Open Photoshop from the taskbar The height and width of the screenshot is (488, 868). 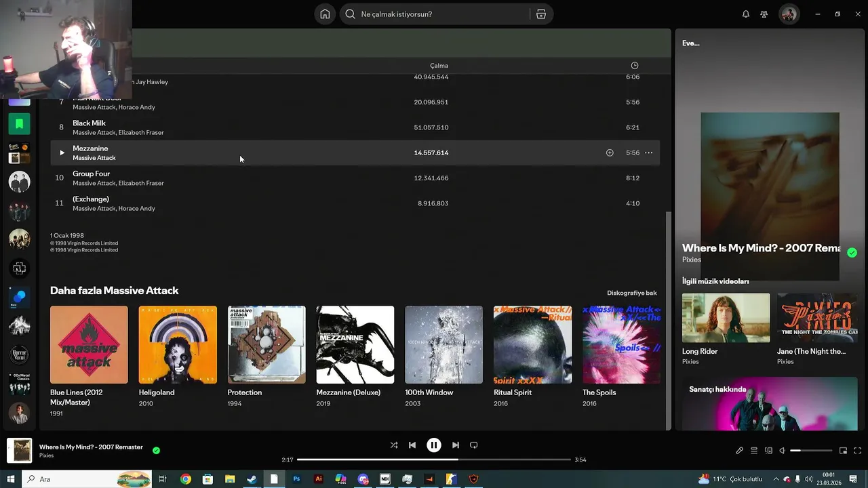(x=296, y=479)
